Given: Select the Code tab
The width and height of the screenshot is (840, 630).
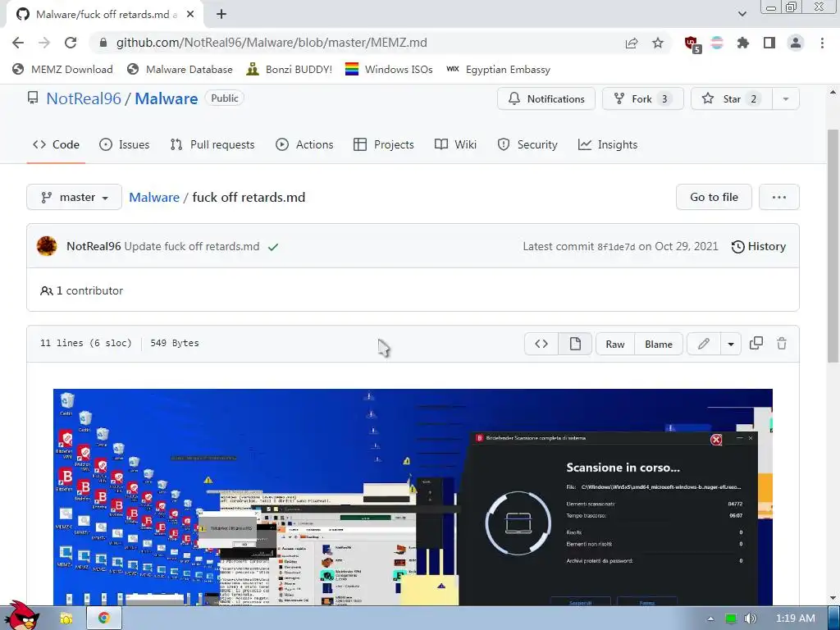Looking at the screenshot, I should coord(56,144).
